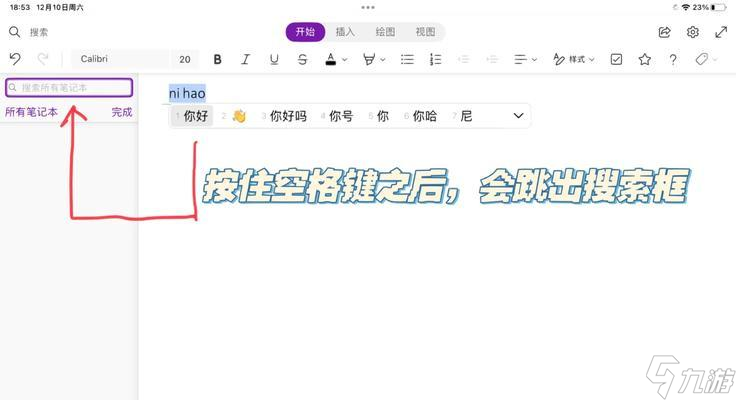736x400 pixels.
Task: Open the settings gear
Action: (692, 32)
